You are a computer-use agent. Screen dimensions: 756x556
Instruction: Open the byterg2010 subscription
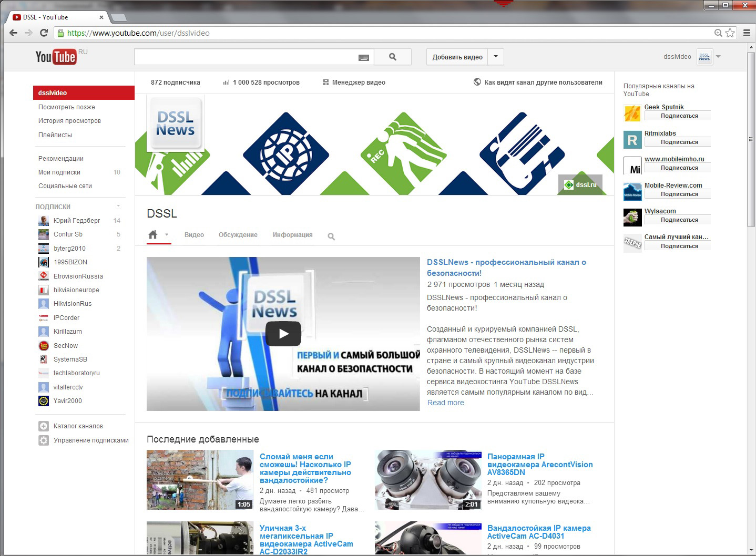pyautogui.click(x=69, y=248)
